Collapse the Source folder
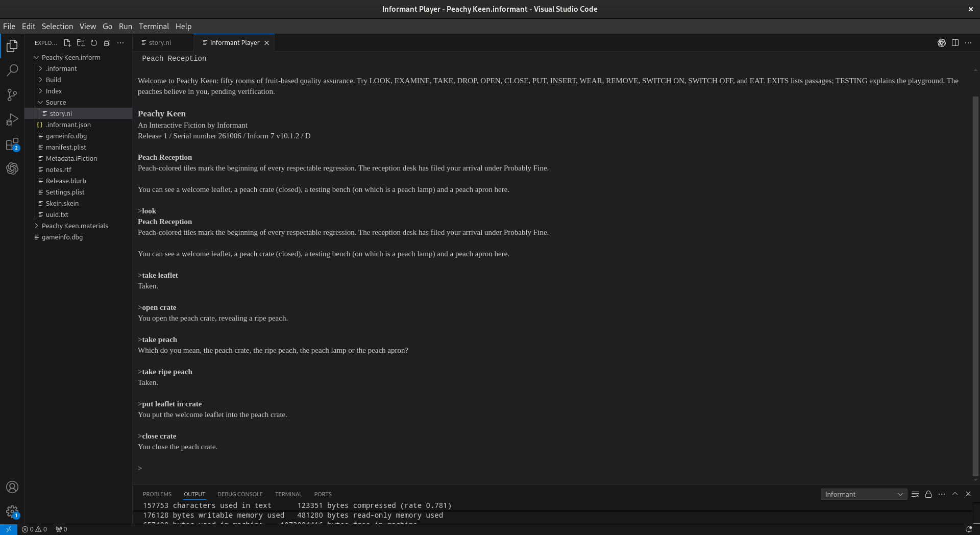Screen dimensions: 980x535 point(78,102)
